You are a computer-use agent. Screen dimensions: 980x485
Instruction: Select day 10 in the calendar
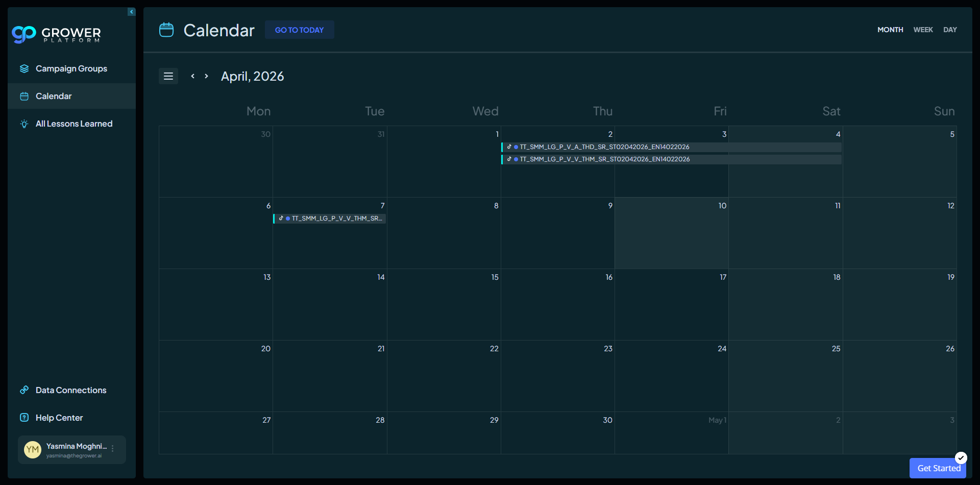click(671, 233)
